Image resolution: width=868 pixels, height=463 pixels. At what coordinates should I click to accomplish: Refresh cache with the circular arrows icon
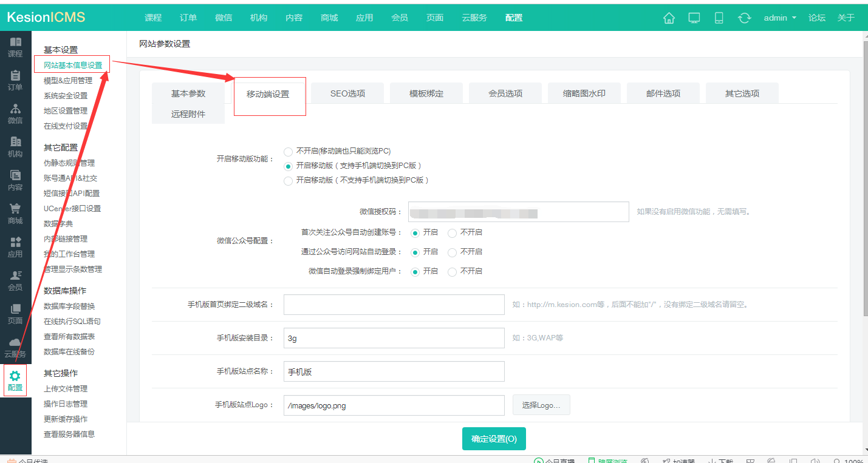pos(744,18)
